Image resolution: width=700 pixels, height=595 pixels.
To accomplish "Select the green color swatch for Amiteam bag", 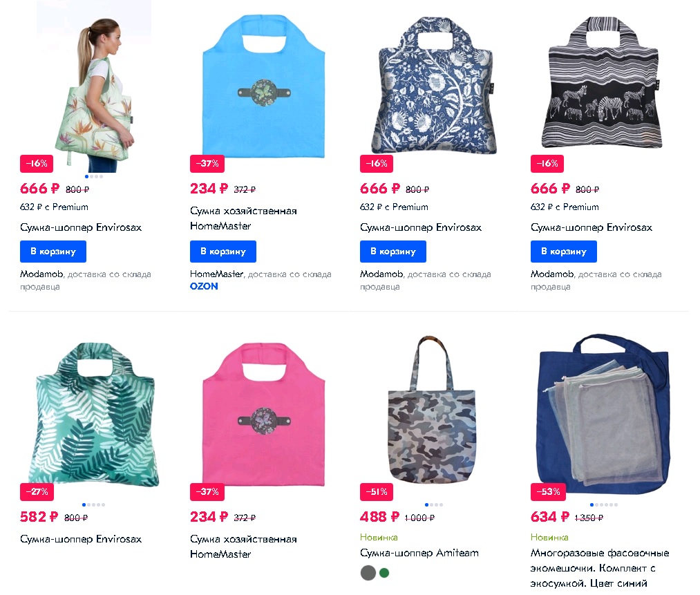I will click(384, 573).
